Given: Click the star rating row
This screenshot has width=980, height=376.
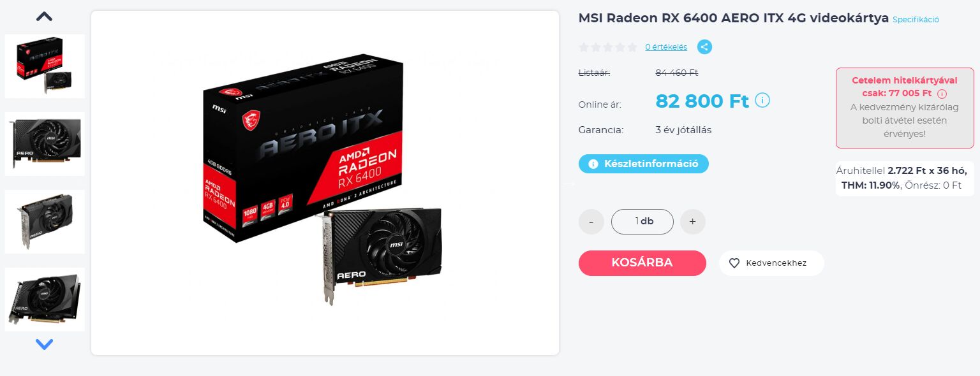Looking at the screenshot, I should click(608, 47).
